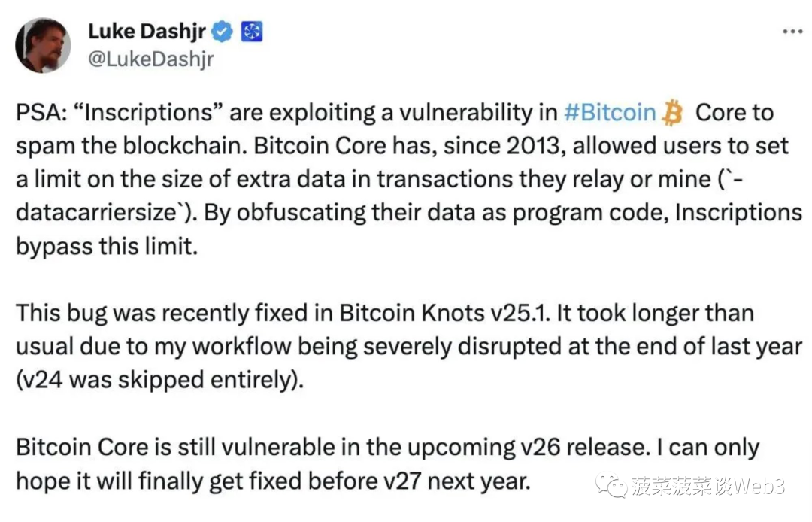Click the orange Bitcoin emoji icon

673,112
